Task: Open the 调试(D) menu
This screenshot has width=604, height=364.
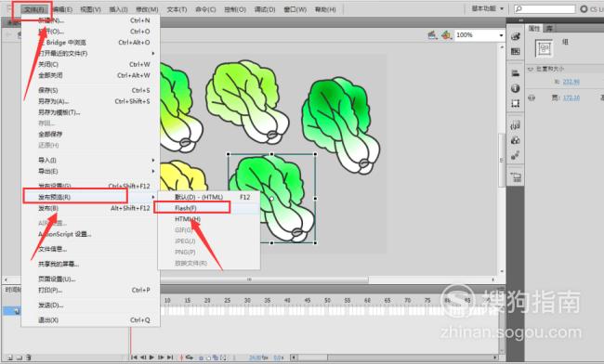Action: tap(265, 9)
